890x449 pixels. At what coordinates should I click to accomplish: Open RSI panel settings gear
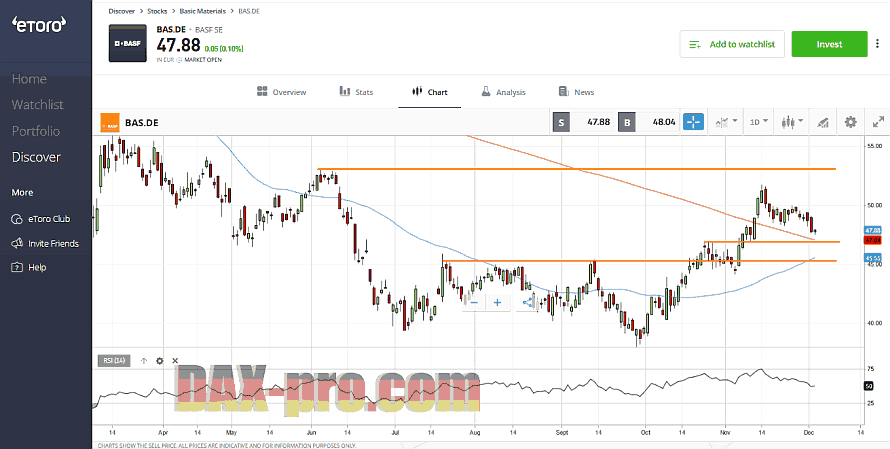click(159, 360)
